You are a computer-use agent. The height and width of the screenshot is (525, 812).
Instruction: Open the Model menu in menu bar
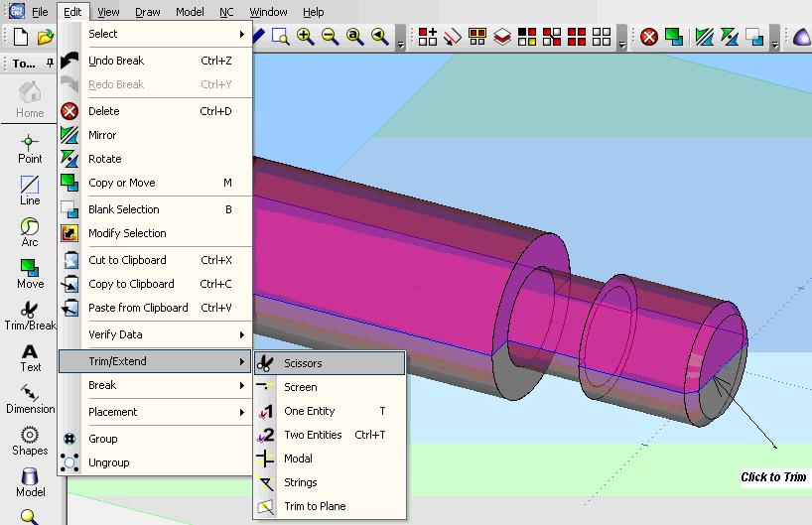pos(190,12)
